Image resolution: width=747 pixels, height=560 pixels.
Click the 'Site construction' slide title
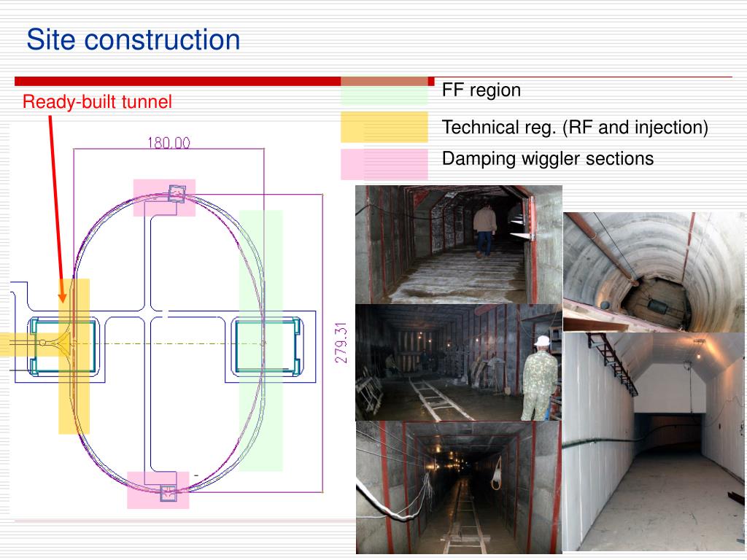click(x=133, y=39)
